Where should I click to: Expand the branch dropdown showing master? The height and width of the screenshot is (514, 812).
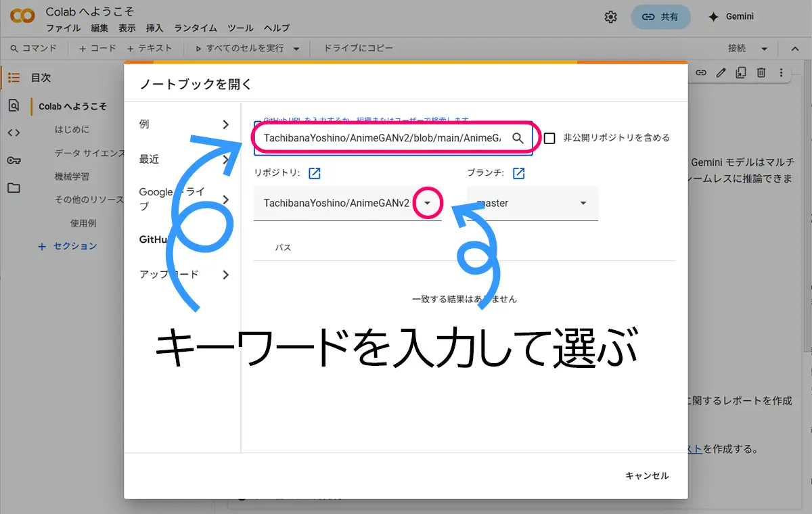coord(583,203)
